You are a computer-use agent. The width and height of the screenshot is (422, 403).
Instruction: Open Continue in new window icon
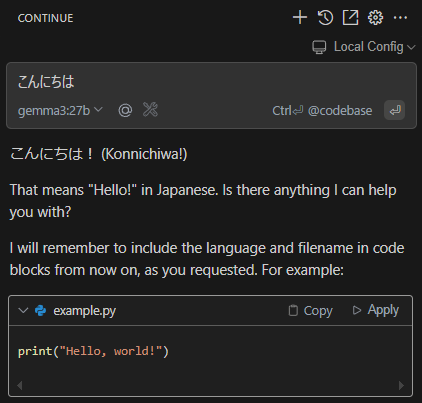coord(350,17)
